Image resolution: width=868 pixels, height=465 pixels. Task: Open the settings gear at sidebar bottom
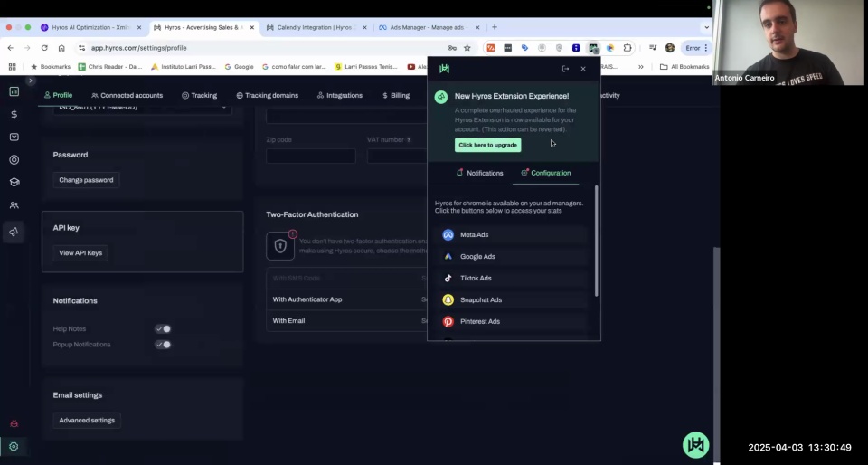[14, 446]
